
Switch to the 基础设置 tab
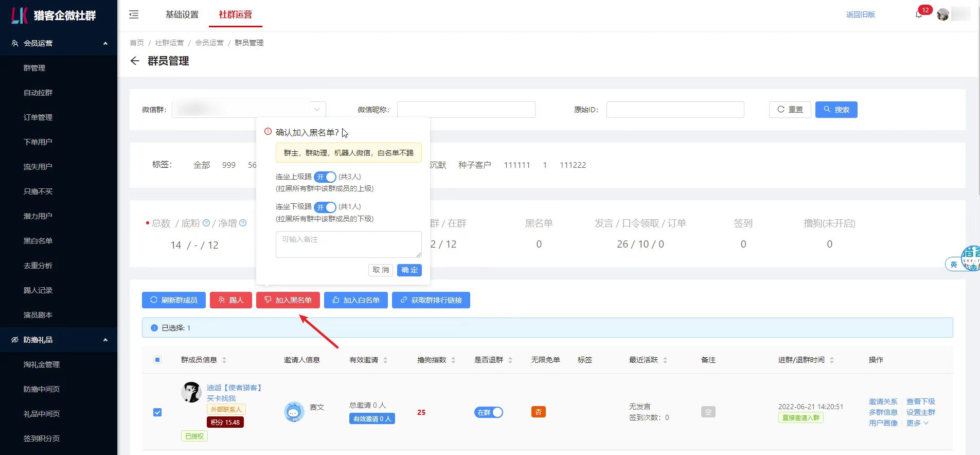pyautogui.click(x=182, y=14)
